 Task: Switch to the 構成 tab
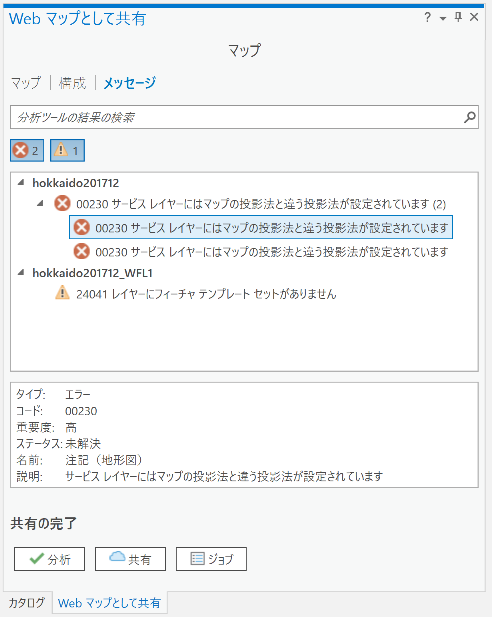point(72,83)
